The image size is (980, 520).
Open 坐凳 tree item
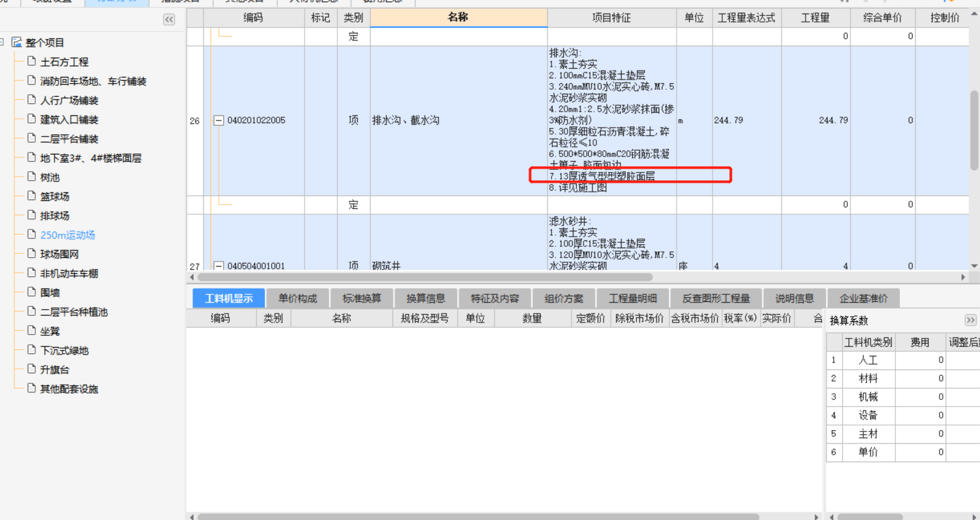pyautogui.click(x=50, y=331)
